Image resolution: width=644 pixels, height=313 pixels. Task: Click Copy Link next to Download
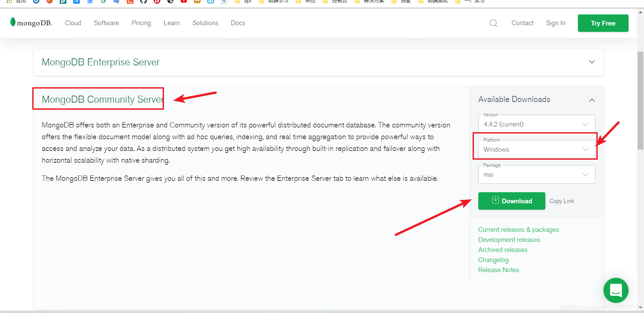(562, 201)
